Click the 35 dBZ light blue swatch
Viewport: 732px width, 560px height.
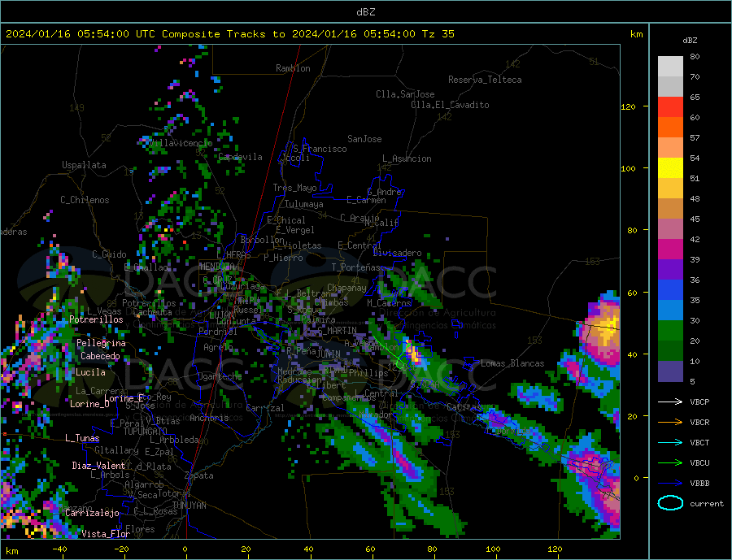pos(670,310)
